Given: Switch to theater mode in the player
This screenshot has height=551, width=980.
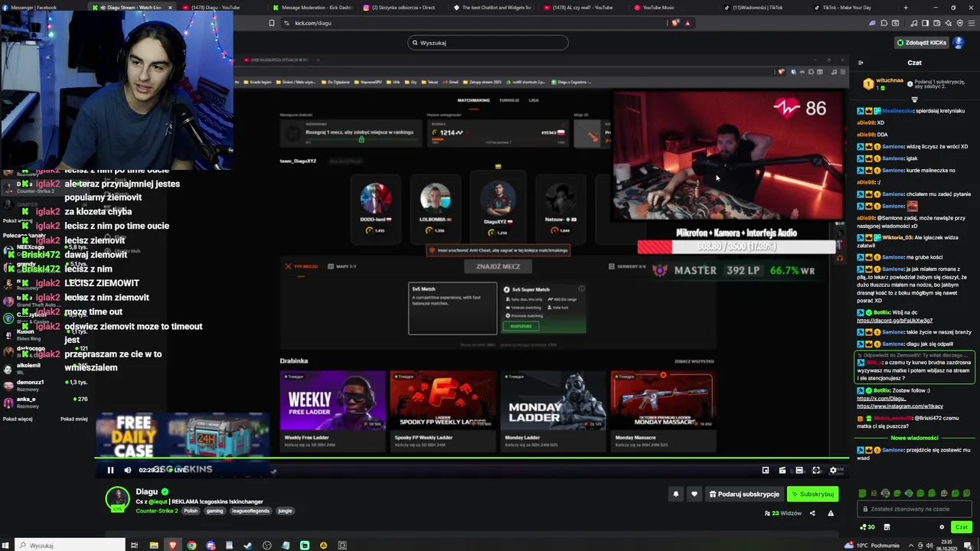Looking at the screenshot, I should 799,471.
